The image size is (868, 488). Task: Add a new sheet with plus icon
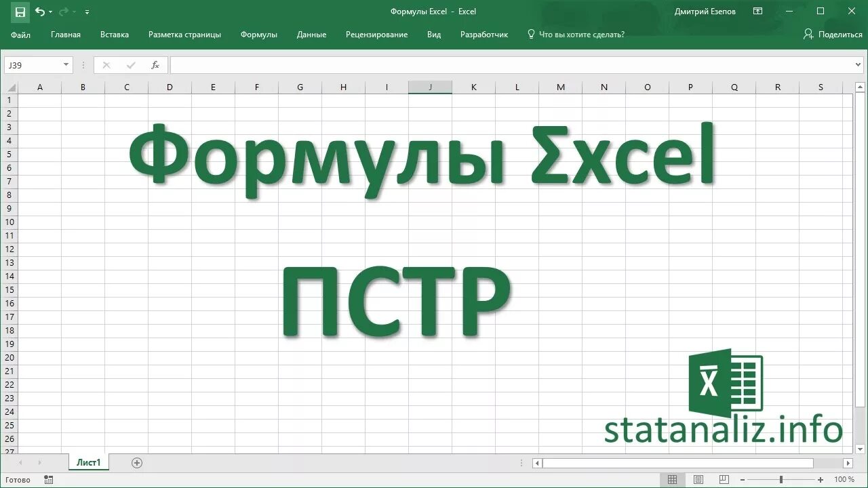137,463
